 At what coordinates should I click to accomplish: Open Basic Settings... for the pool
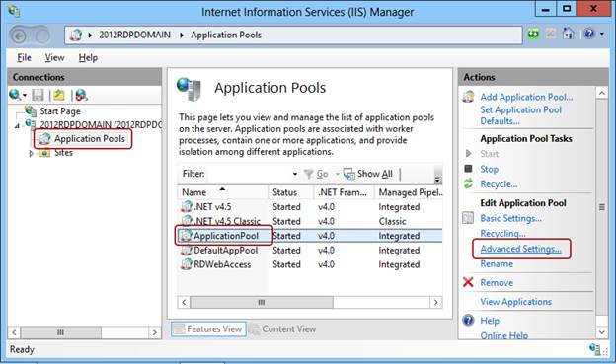(x=510, y=218)
